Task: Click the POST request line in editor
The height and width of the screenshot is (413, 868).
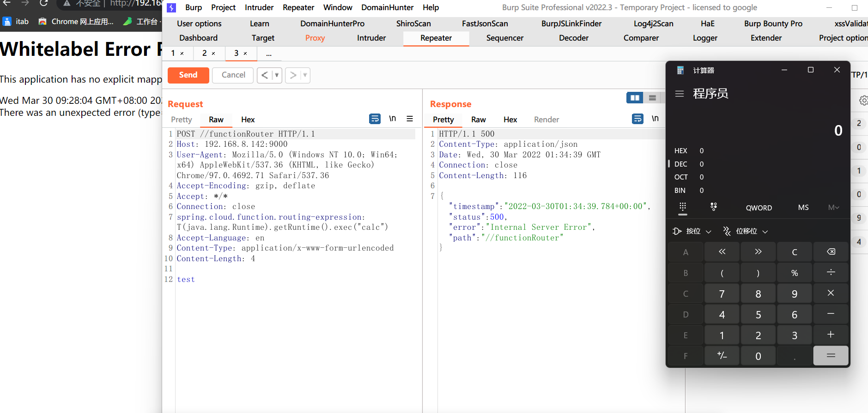Action: [x=296, y=134]
